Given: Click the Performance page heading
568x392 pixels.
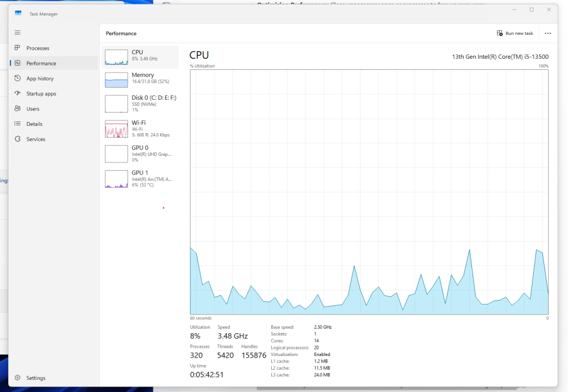Looking at the screenshot, I should (121, 33).
